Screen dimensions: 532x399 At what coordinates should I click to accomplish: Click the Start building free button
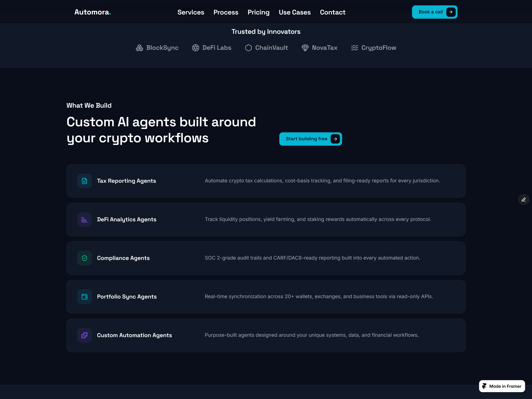pos(311,139)
